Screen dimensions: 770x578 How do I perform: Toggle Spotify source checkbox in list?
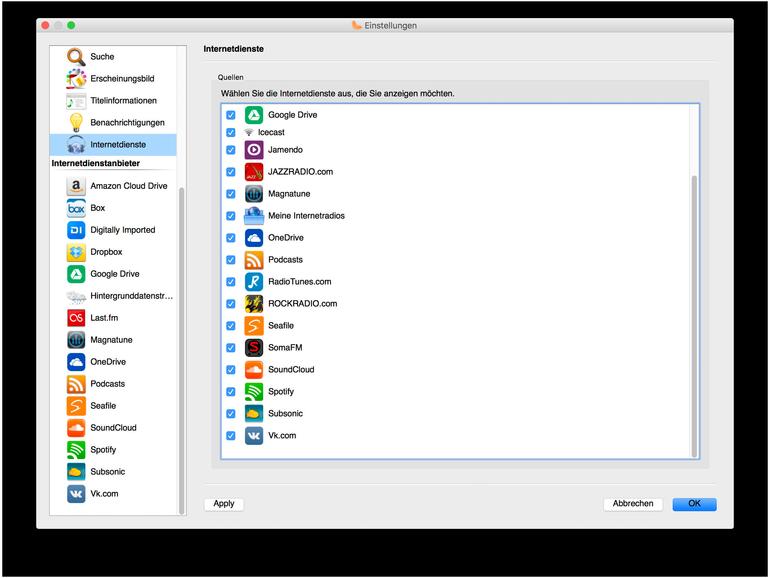pos(231,392)
